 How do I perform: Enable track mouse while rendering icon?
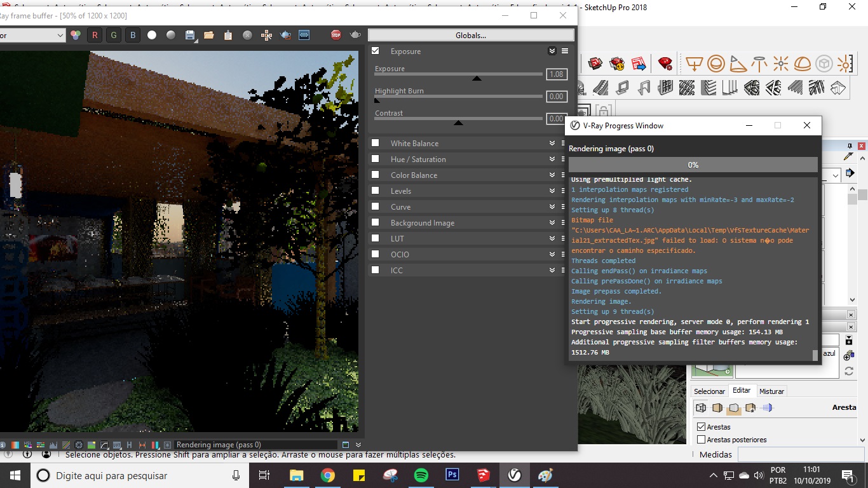266,35
